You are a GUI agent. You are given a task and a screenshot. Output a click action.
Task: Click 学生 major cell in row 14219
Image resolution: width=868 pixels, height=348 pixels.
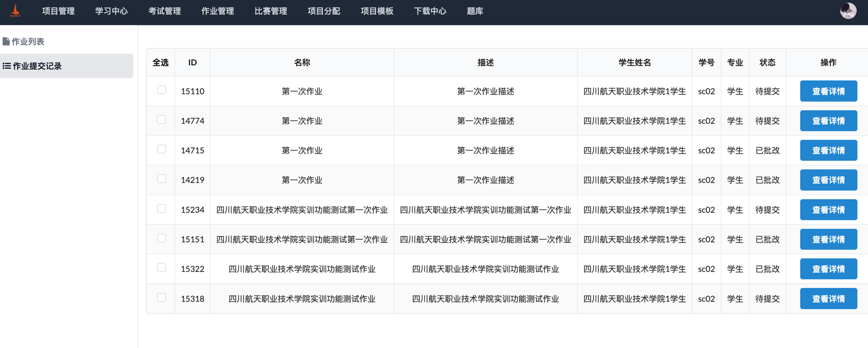click(x=735, y=180)
